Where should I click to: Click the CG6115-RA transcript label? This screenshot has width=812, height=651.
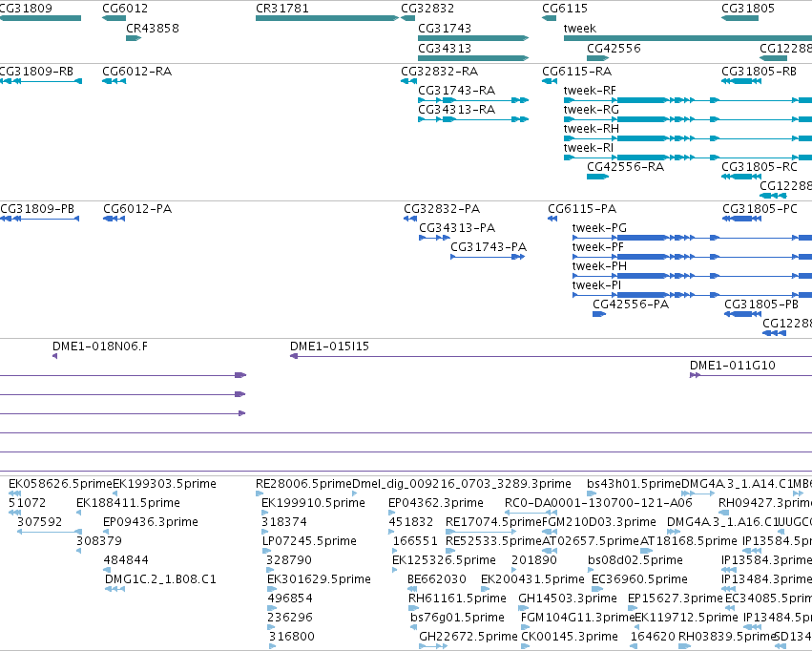(576, 72)
